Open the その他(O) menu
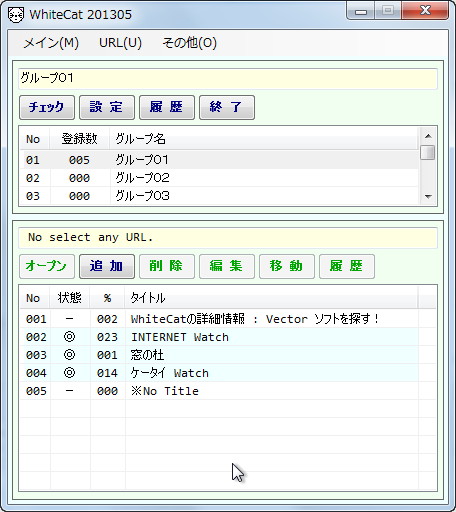 pos(189,43)
